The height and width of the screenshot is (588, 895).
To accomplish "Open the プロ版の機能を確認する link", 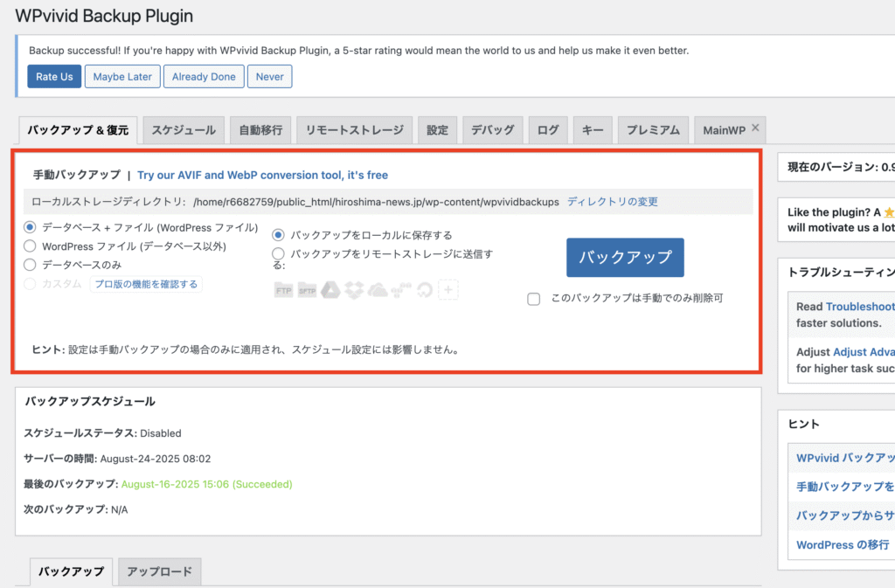I will (146, 284).
